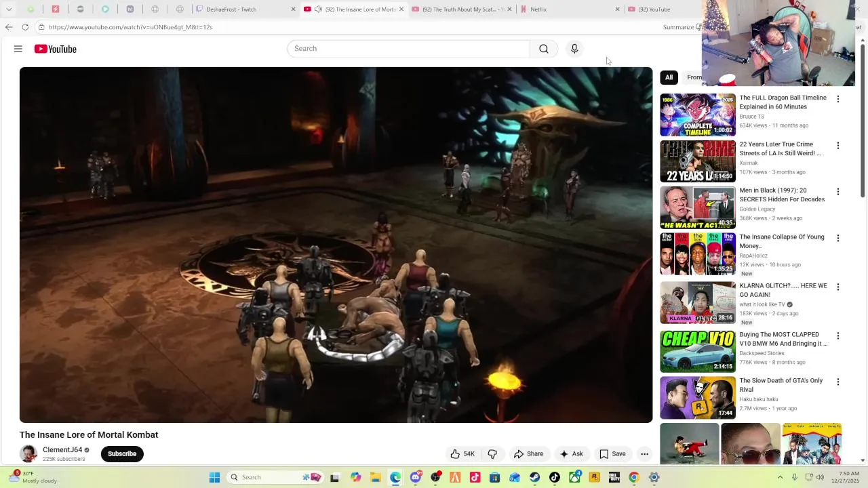Switch to DeshaeFrost Twitch tab
Image resolution: width=868 pixels, height=488 pixels.
(x=246, y=9)
